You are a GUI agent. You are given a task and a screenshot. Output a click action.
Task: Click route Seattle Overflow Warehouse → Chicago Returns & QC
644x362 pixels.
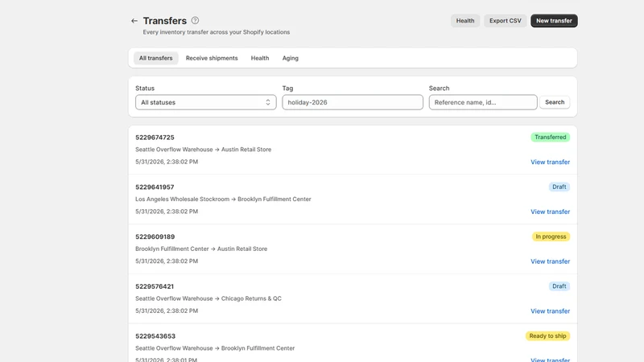(208, 298)
